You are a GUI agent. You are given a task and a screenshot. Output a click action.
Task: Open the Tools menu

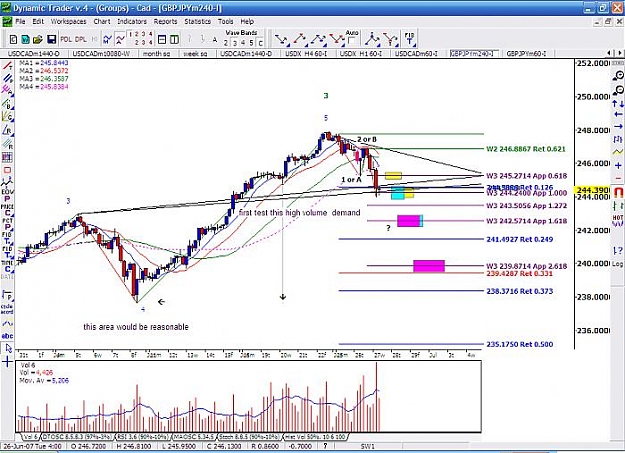[x=226, y=22]
